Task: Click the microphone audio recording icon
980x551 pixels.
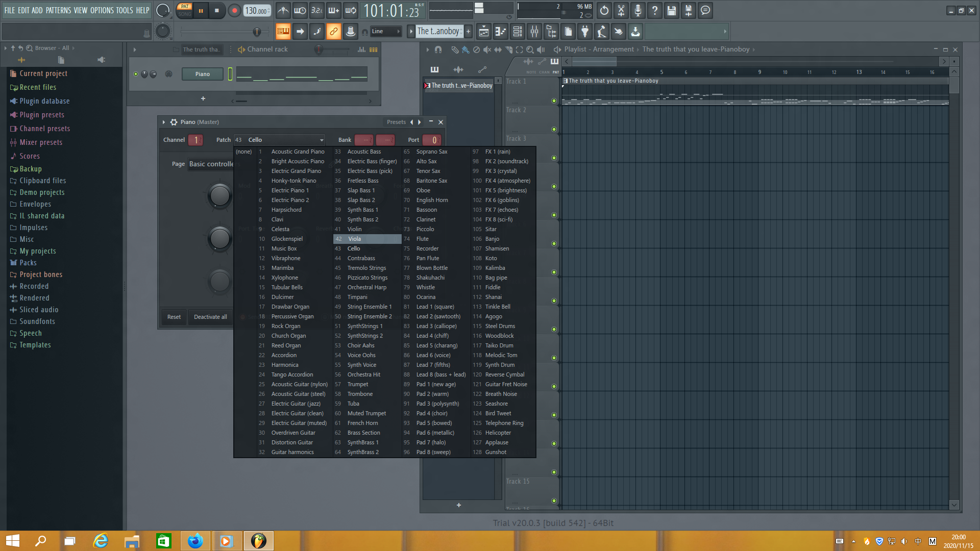Action: click(x=638, y=10)
